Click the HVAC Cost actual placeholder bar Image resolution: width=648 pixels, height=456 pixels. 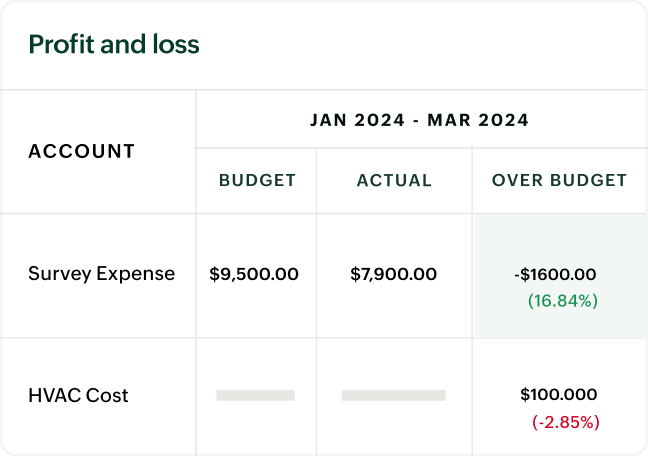pyautogui.click(x=393, y=395)
